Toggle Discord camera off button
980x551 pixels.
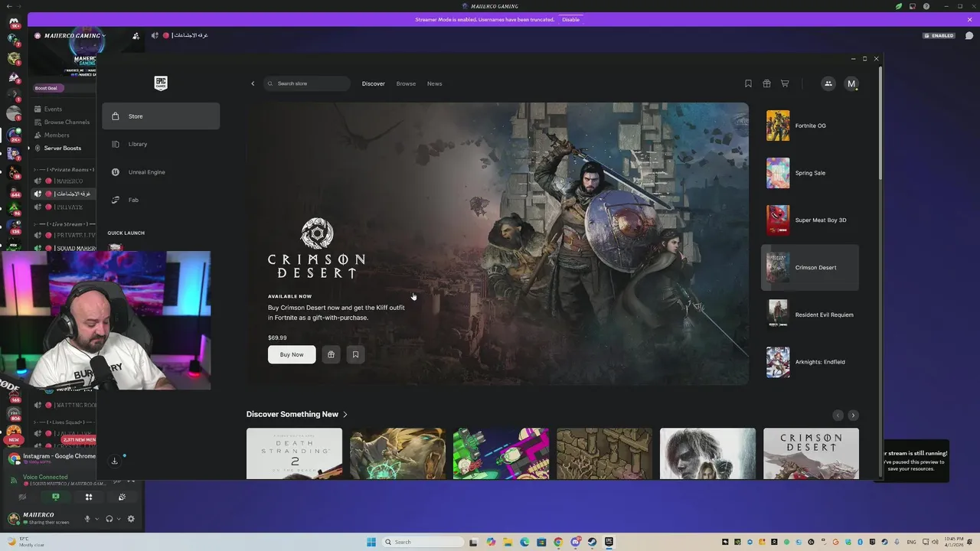point(22,497)
